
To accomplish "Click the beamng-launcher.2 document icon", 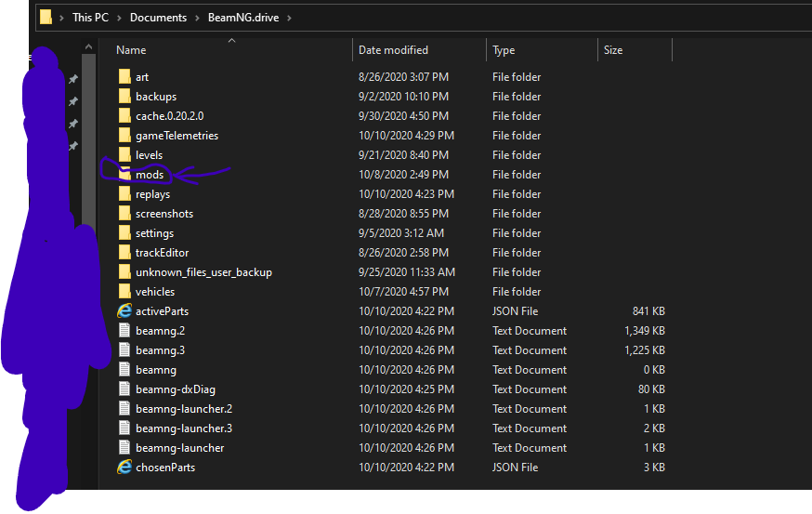I will (x=124, y=408).
